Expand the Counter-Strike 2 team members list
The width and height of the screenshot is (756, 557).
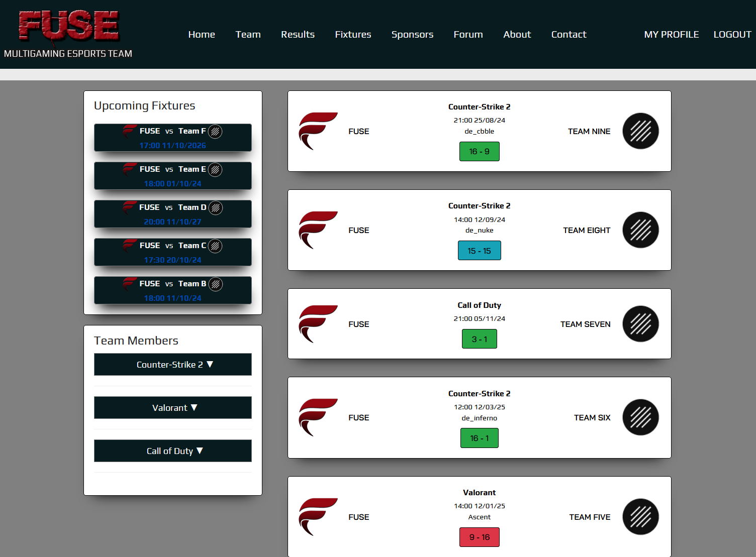pyautogui.click(x=173, y=365)
